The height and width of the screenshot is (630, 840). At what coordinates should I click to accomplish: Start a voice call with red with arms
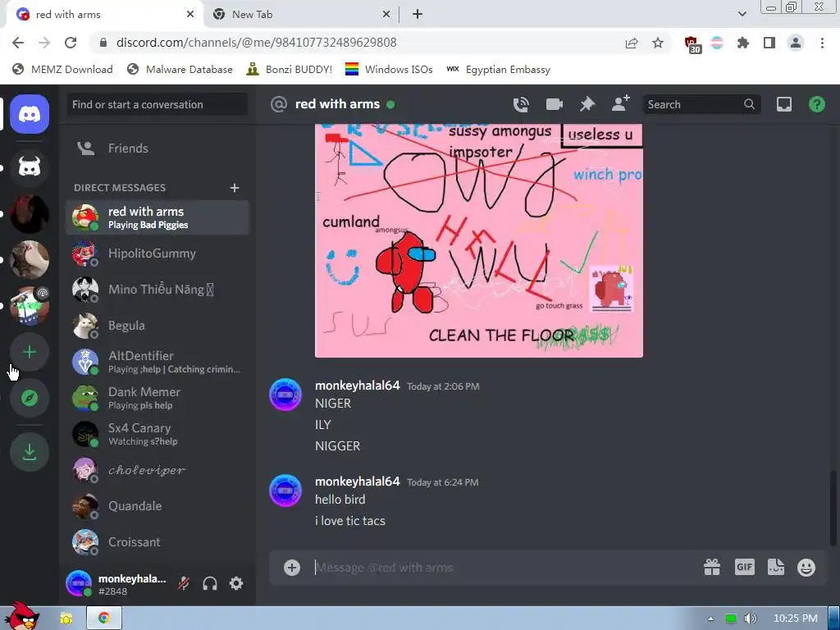(521, 104)
